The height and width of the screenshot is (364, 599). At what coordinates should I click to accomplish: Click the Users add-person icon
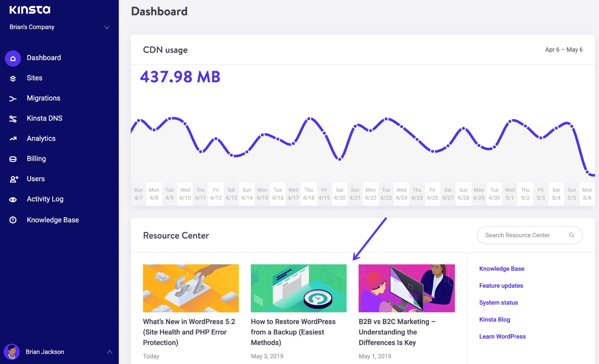tap(13, 179)
